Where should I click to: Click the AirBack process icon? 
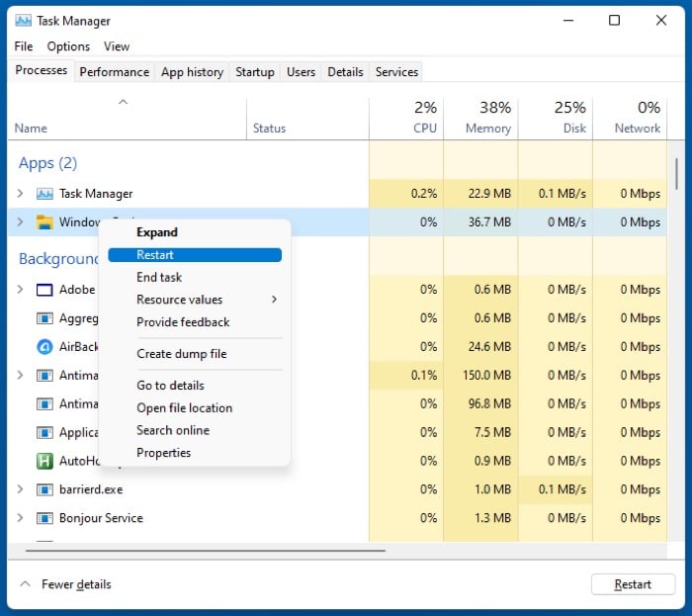44,347
